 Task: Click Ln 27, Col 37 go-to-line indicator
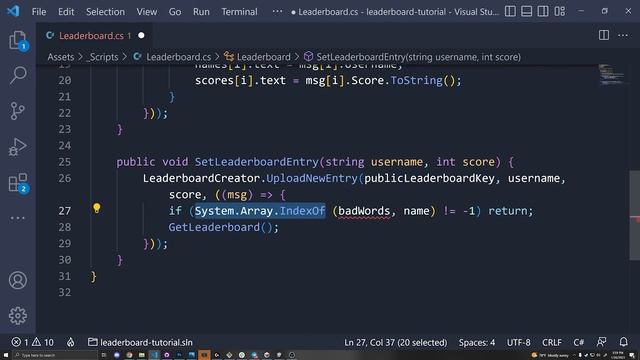(396, 342)
